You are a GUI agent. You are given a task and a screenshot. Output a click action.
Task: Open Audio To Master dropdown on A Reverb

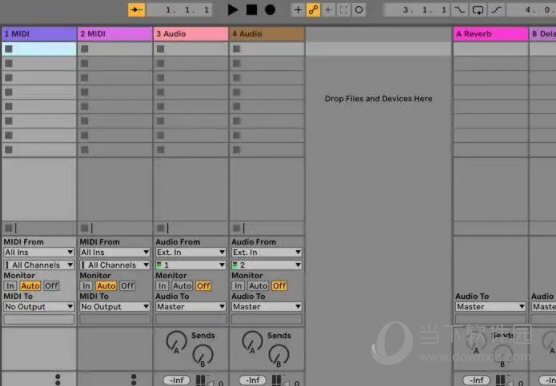(x=490, y=307)
